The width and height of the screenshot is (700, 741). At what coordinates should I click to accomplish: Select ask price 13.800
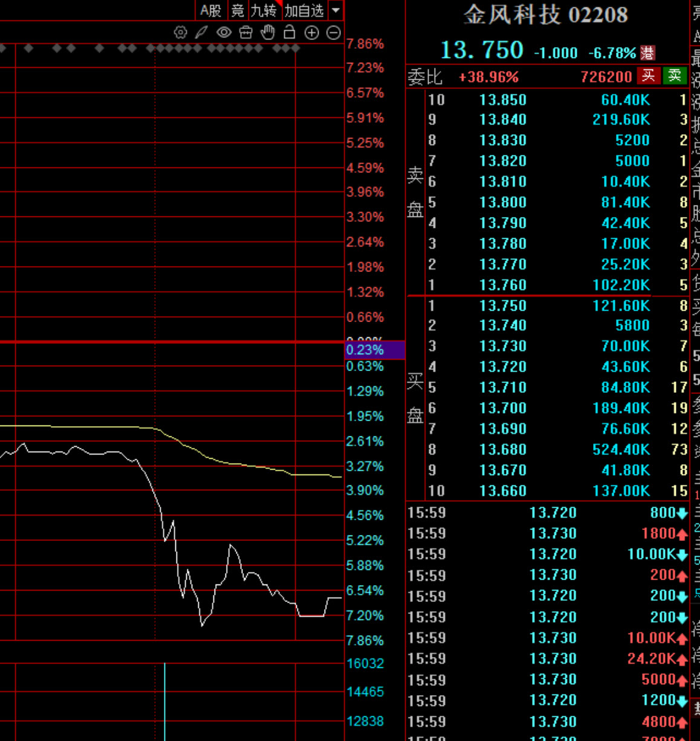tap(503, 202)
